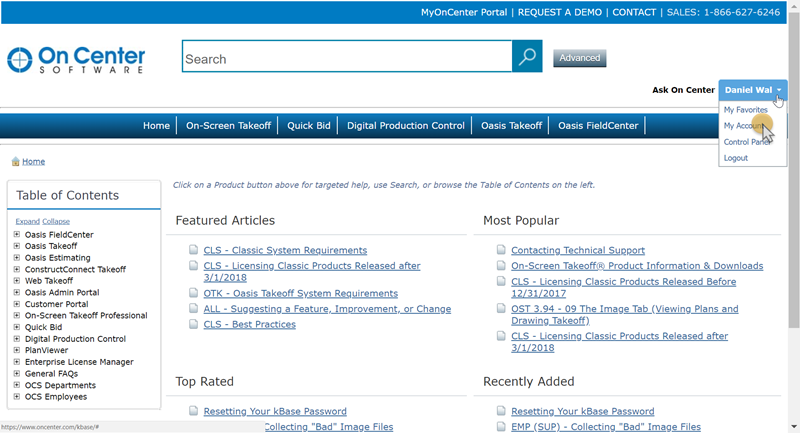Open Control Panel from user menu
The image size is (800, 433).
coord(747,142)
